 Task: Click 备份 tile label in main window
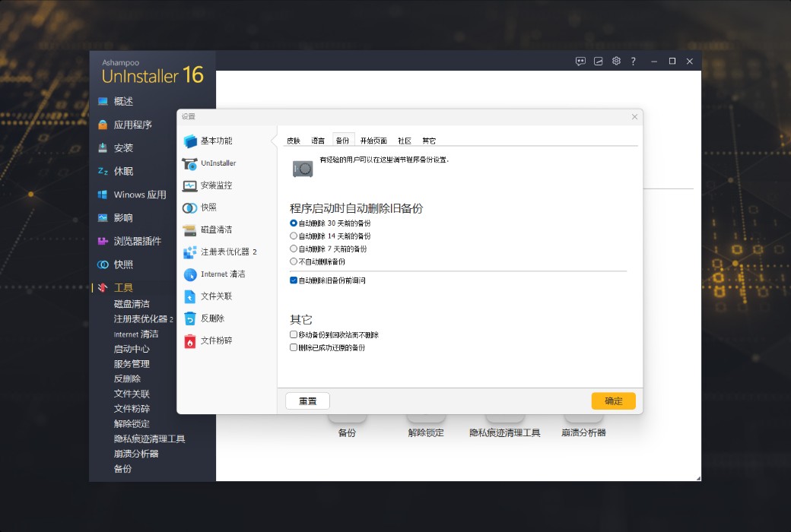pyautogui.click(x=347, y=433)
